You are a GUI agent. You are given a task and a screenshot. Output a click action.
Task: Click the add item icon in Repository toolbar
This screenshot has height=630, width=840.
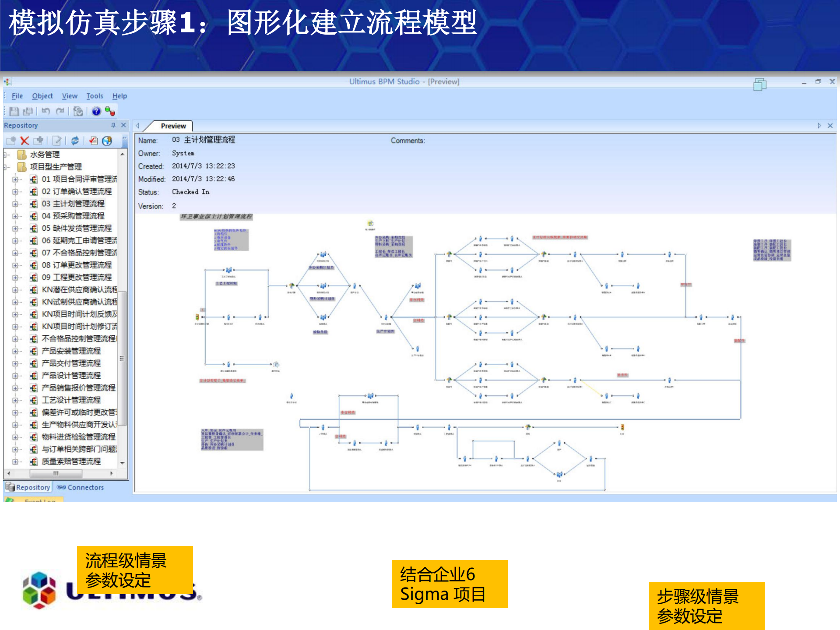coord(39,141)
